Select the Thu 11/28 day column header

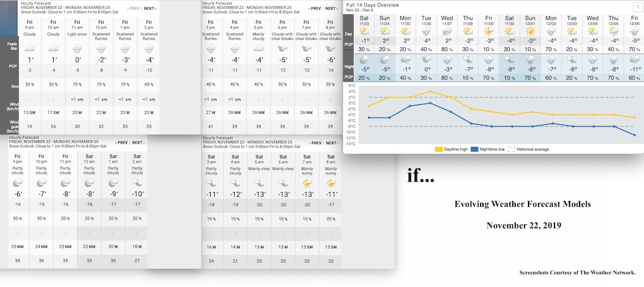[x=468, y=20]
